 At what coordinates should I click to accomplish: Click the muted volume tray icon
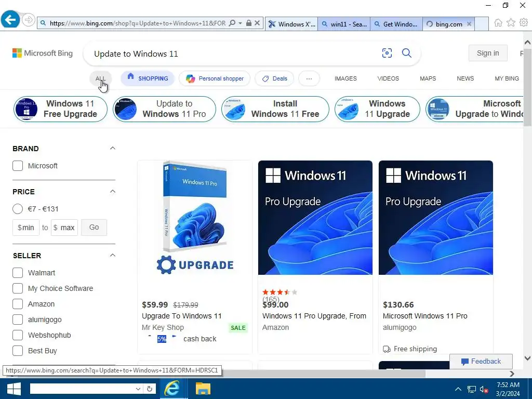click(484, 389)
